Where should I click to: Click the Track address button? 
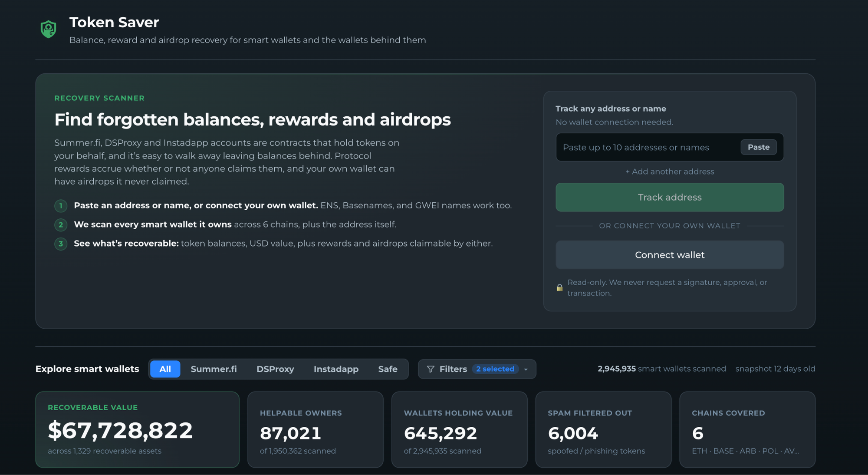click(x=670, y=197)
